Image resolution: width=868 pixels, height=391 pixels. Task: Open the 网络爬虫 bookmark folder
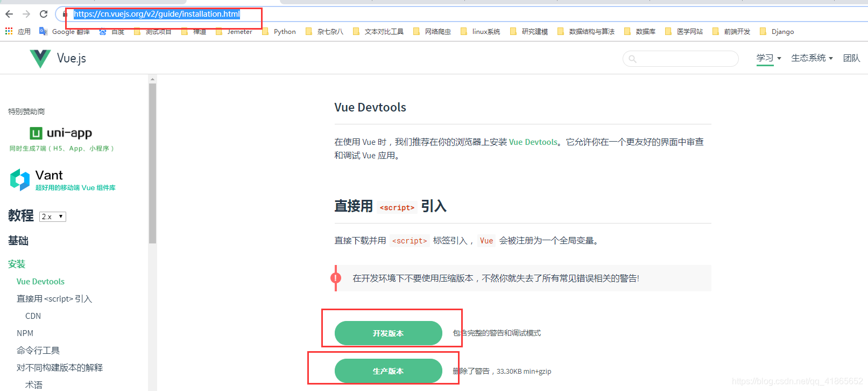click(432, 32)
